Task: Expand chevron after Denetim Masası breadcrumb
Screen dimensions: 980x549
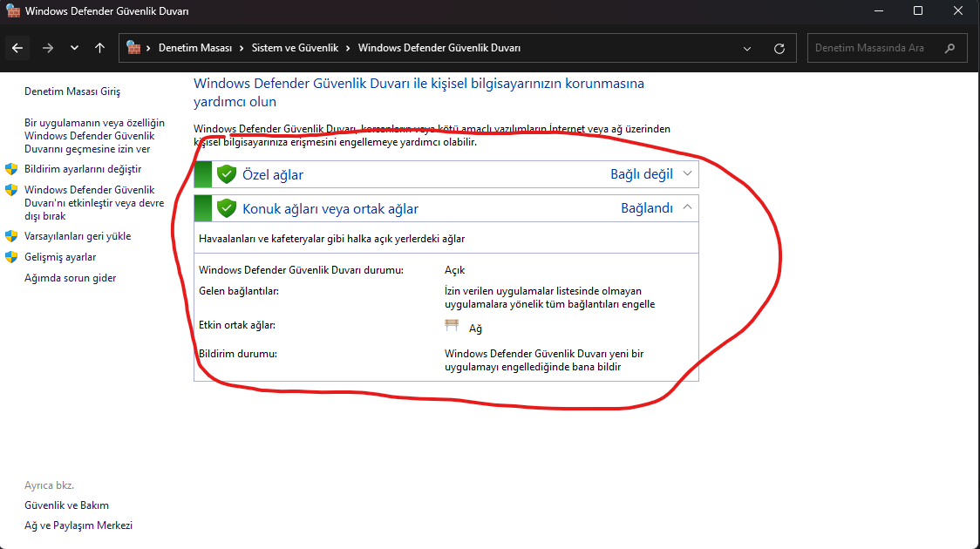Action: coord(242,48)
